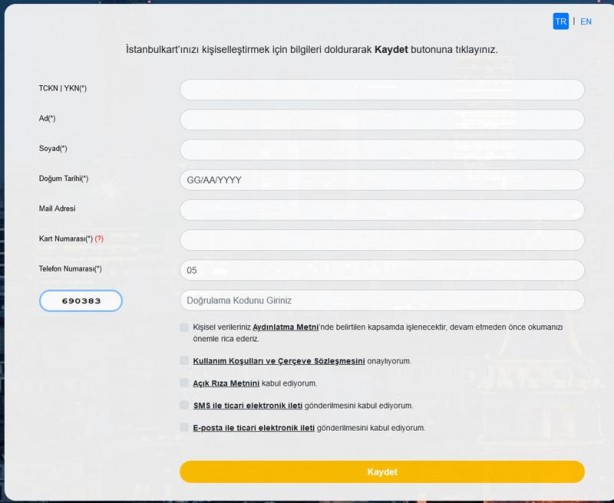Click the TCKN | YKN(*) label
614x503 pixels.
63,88
